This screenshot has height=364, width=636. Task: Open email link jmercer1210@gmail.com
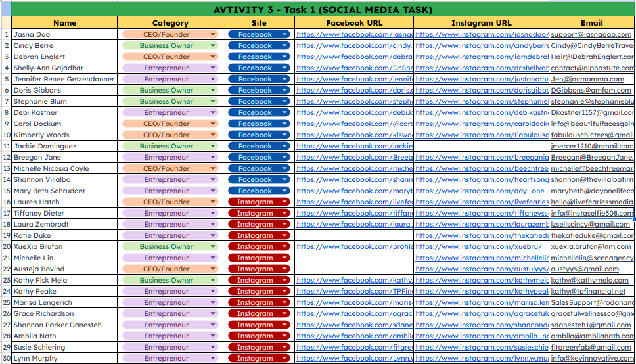[x=592, y=146]
